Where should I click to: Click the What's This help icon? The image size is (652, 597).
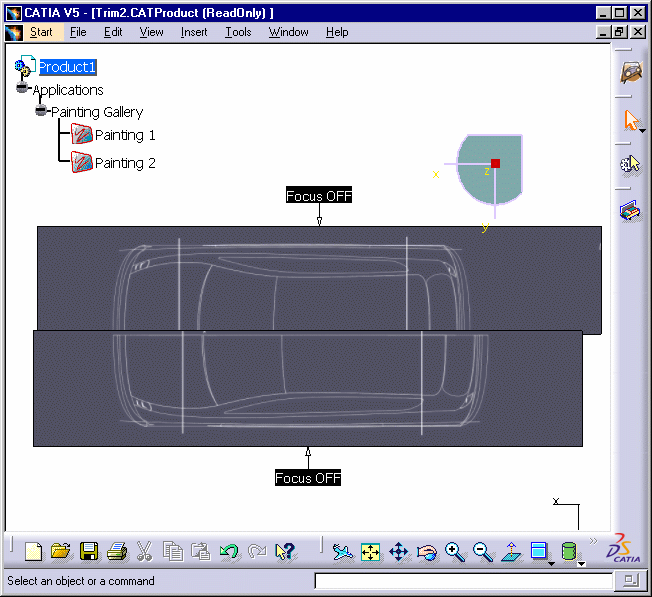[285, 552]
